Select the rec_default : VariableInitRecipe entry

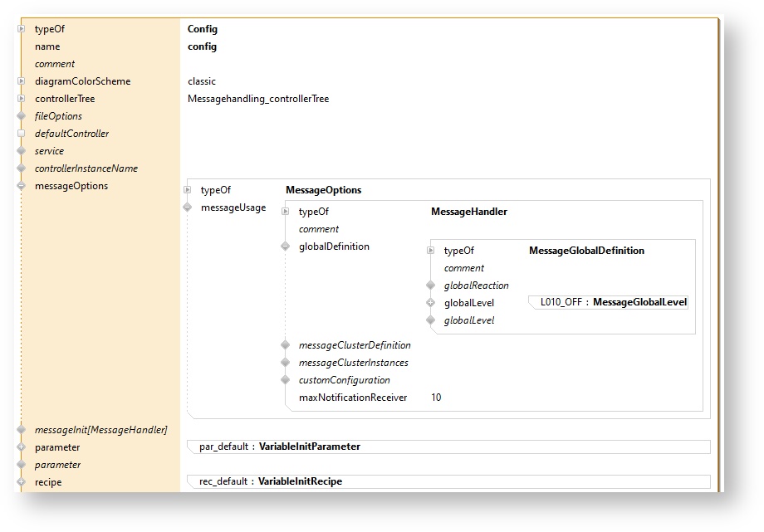pyautogui.click(x=271, y=481)
